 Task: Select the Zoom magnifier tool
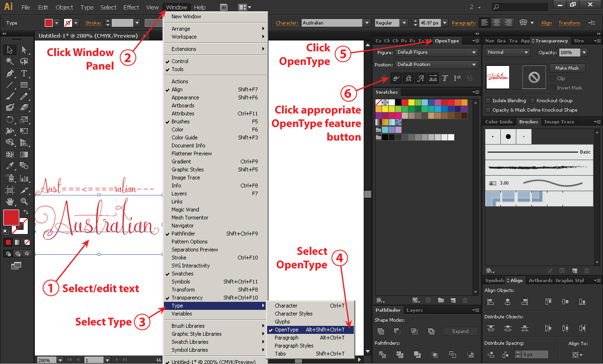point(24,202)
